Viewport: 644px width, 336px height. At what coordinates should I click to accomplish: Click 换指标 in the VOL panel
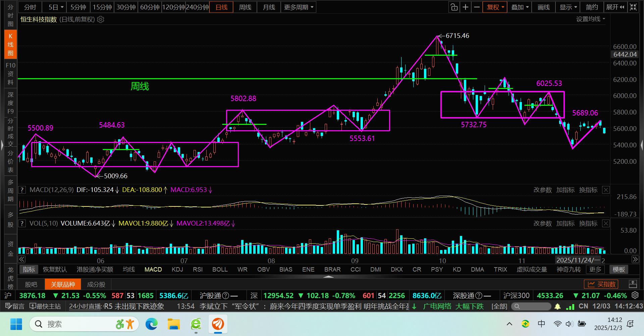588,224
